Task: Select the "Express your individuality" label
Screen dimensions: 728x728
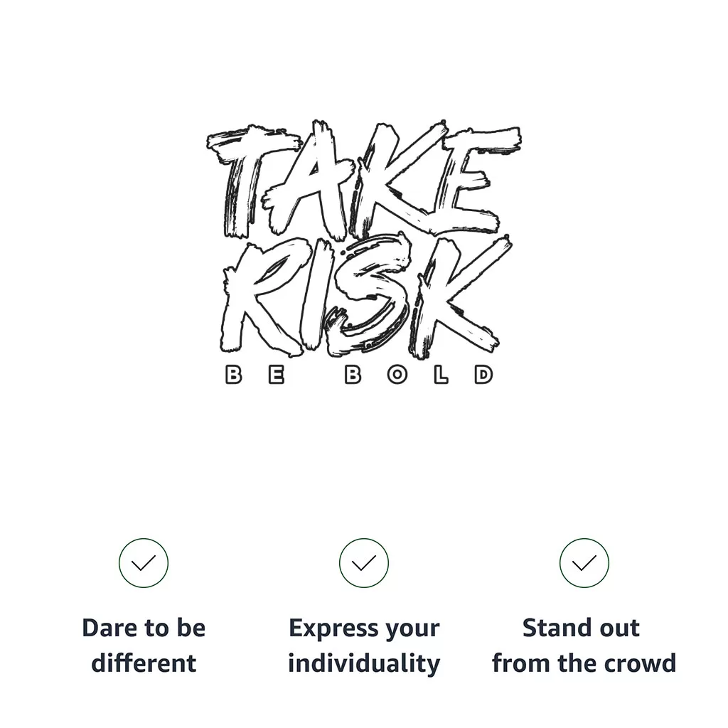Action: coord(364,646)
